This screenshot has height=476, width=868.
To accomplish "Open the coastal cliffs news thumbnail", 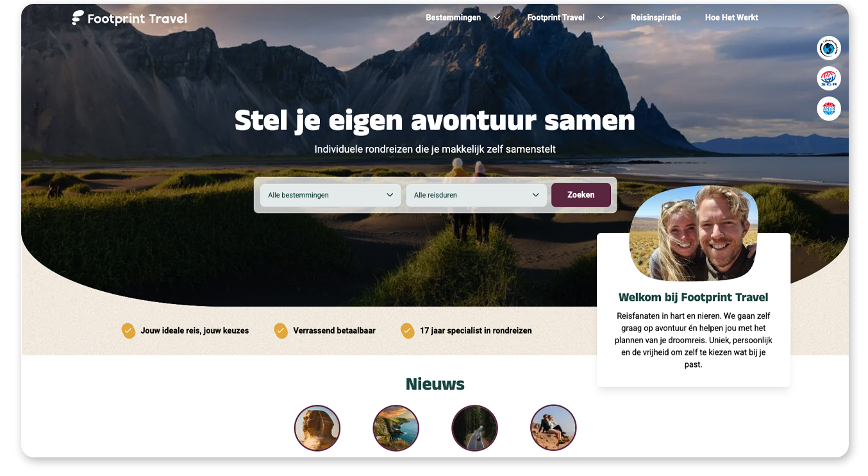I will (396, 428).
